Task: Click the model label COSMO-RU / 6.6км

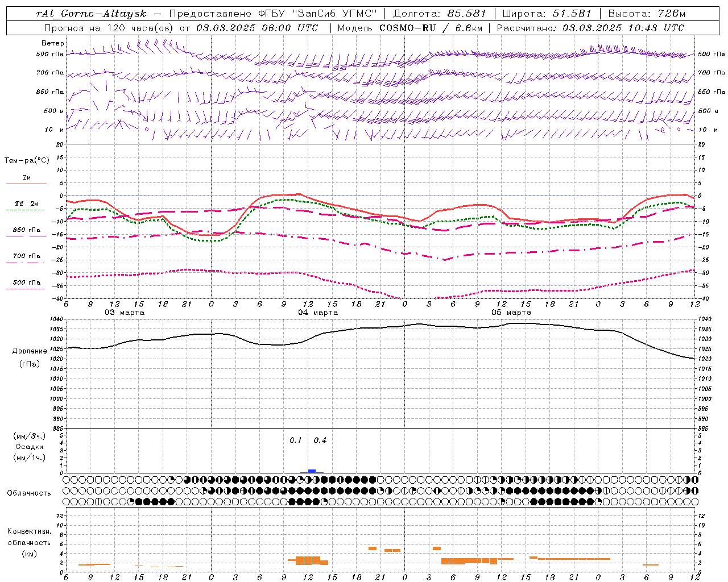Action: (x=431, y=28)
